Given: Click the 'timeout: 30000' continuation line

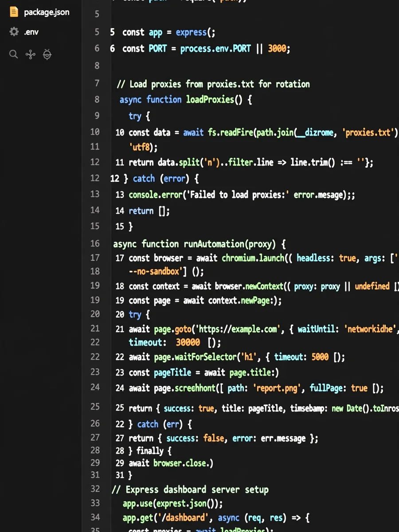Looking at the screenshot, I should pos(175,343).
